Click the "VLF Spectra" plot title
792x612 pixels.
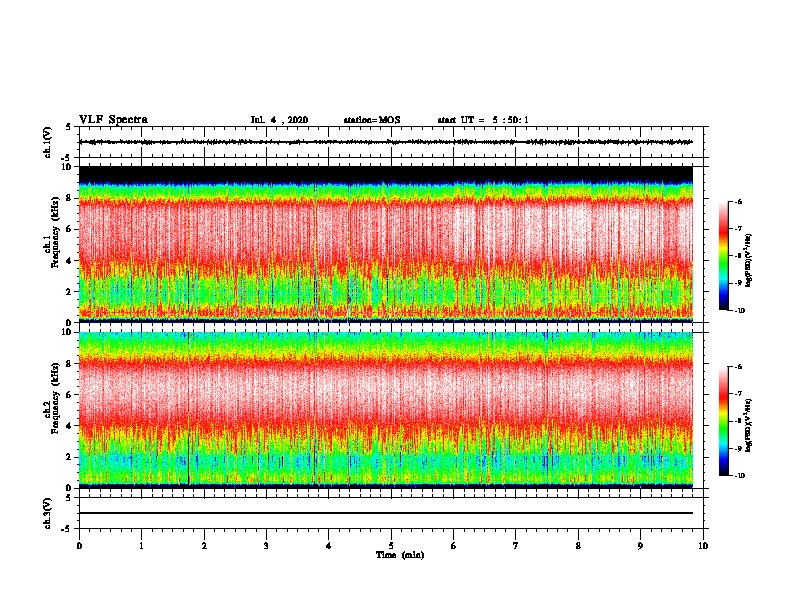tap(113, 120)
